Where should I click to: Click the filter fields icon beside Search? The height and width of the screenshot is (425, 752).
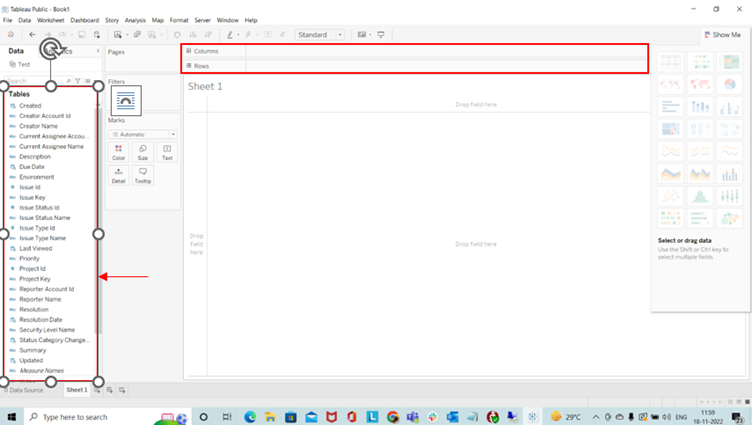click(x=78, y=81)
